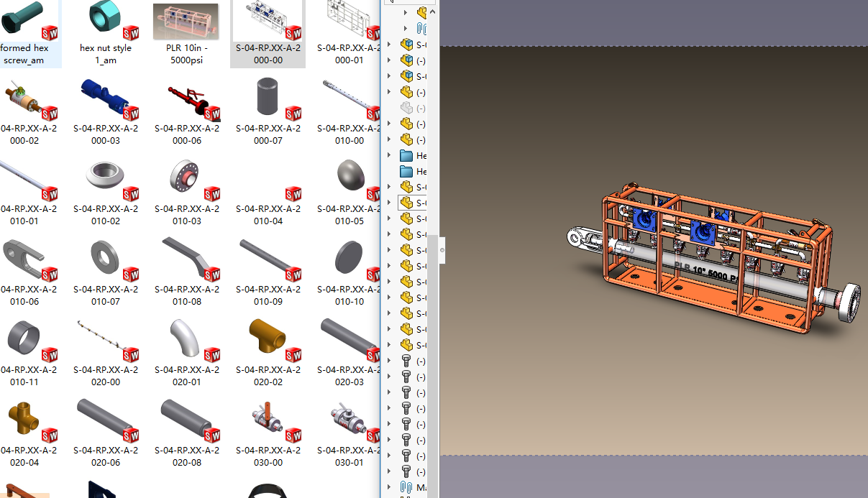Click the 2020-04 brass cross fitting thumbnail

tap(27, 420)
